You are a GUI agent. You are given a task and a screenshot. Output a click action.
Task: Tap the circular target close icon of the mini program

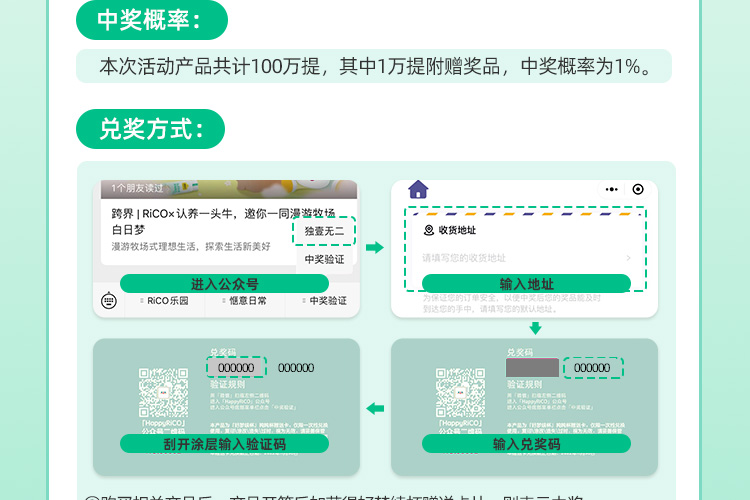click(638, 189)
